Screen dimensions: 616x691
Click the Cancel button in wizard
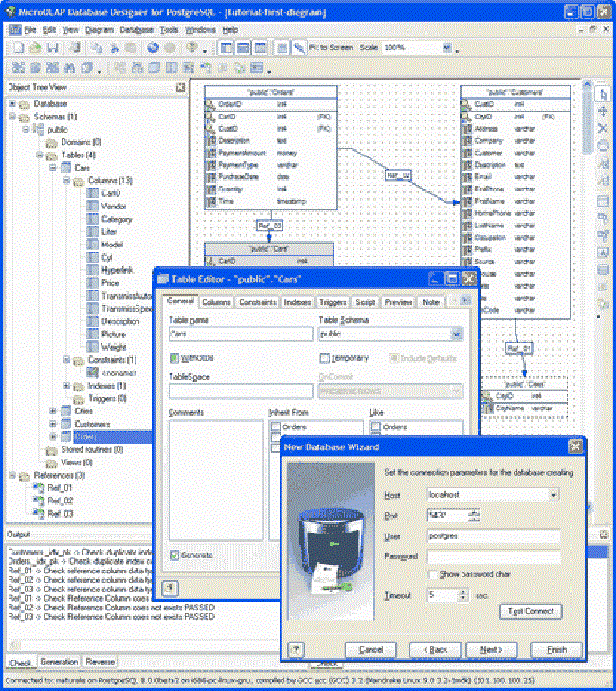pyautogui.click(x=371, y=649)
